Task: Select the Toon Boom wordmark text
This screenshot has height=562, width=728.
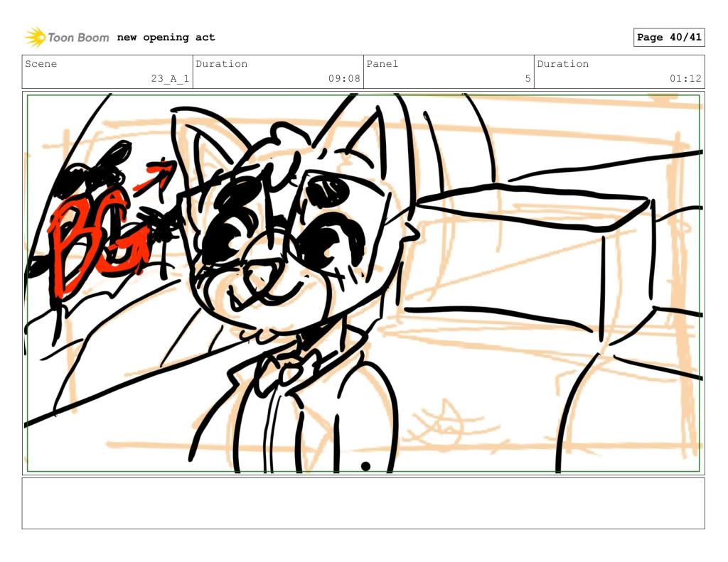Action: [78, 38]
